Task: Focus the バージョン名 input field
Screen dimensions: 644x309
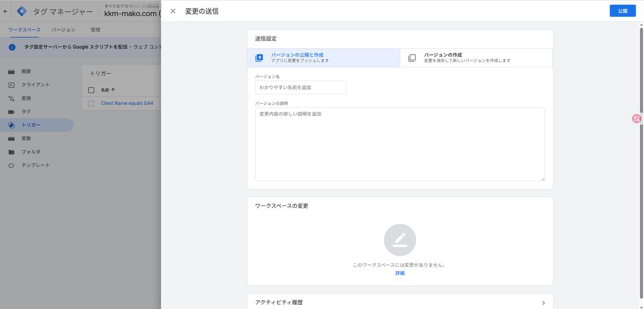Action: point(301,87)
